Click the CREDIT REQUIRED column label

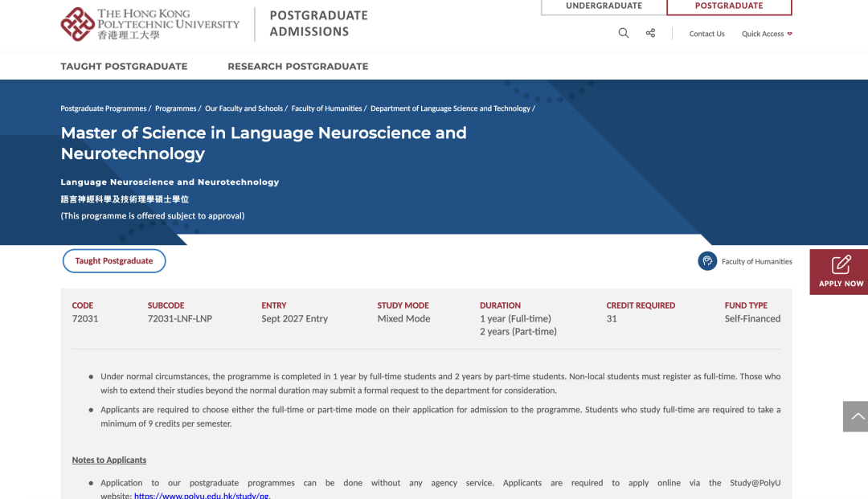[641, 305]
